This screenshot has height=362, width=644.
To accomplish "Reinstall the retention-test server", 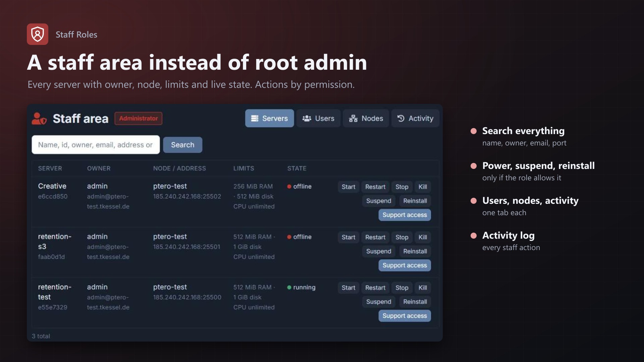I will click(415, 302).
